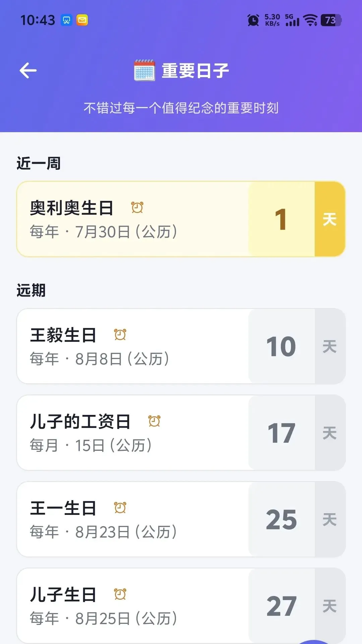Image resolution: width=362 pixels, height=644 pixels.
Task: Tap the back arrow icon
Action: click(28, 71)
